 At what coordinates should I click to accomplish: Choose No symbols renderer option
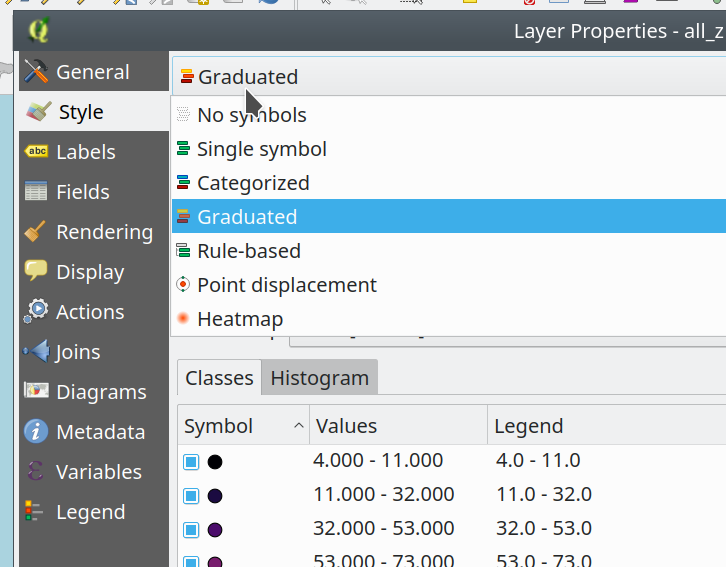pos(449,115)
